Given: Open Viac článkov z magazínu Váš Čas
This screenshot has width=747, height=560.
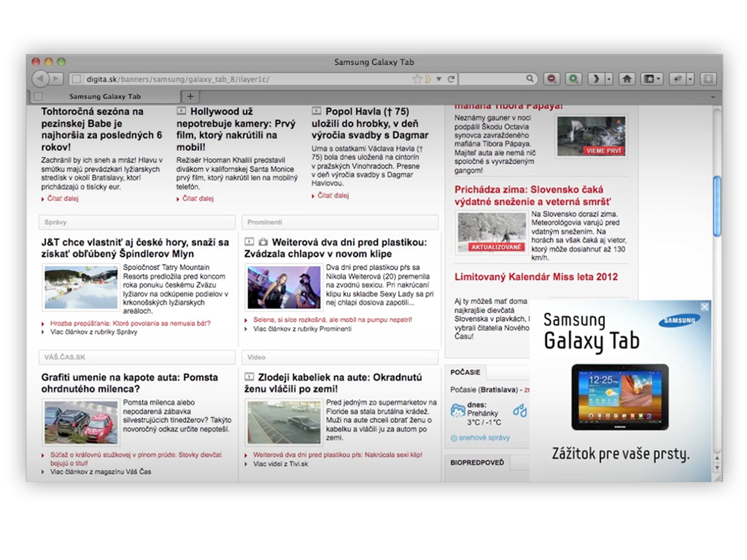Looking at the screenshot, I should click(101, 472).
